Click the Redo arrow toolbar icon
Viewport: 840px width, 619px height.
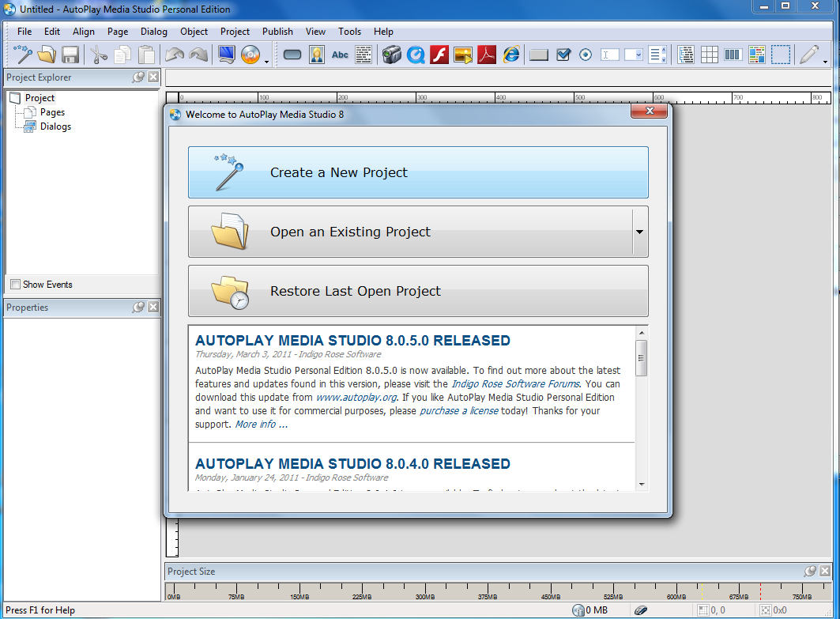tap(198, 55)
